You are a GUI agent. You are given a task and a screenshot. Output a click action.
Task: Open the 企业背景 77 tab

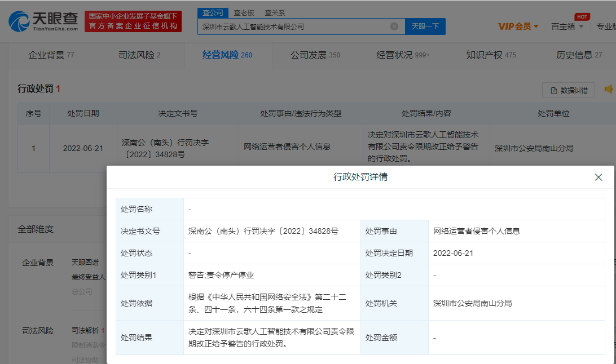pos(51,55)
